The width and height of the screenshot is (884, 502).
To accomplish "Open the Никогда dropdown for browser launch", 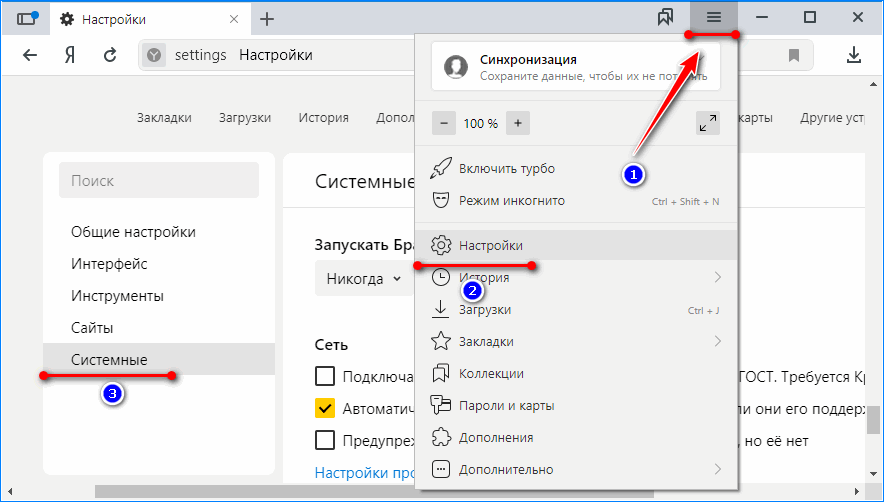I will coord(364,279).
